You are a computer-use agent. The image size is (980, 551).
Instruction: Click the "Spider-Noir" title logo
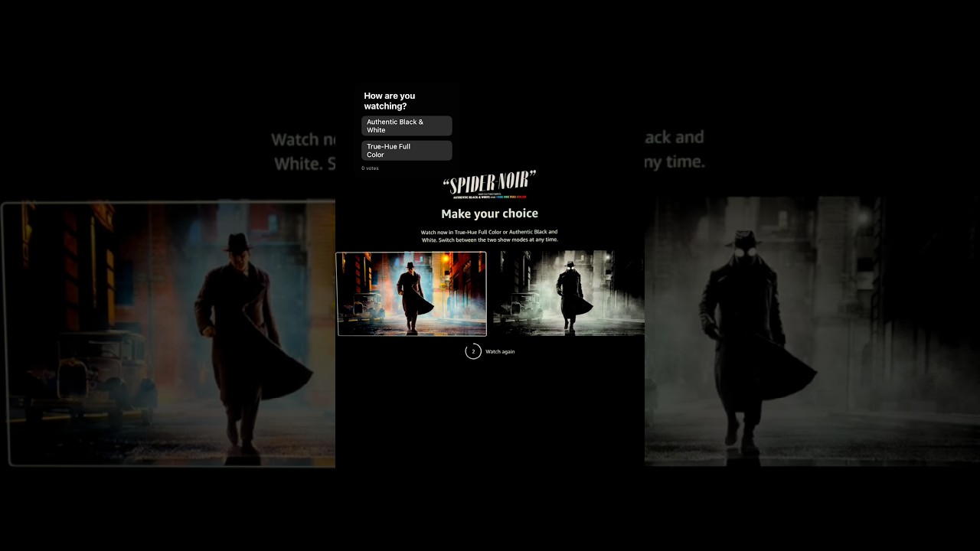(489, 185)
